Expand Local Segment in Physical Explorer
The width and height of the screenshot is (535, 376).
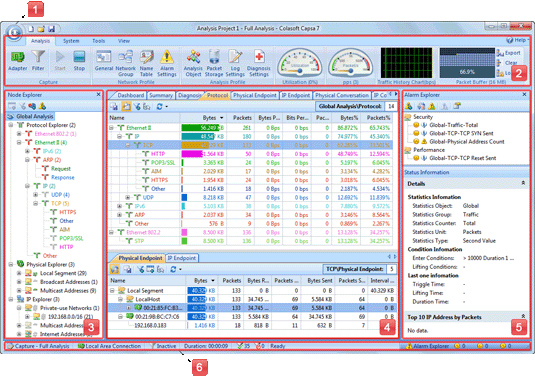(19, 273)
